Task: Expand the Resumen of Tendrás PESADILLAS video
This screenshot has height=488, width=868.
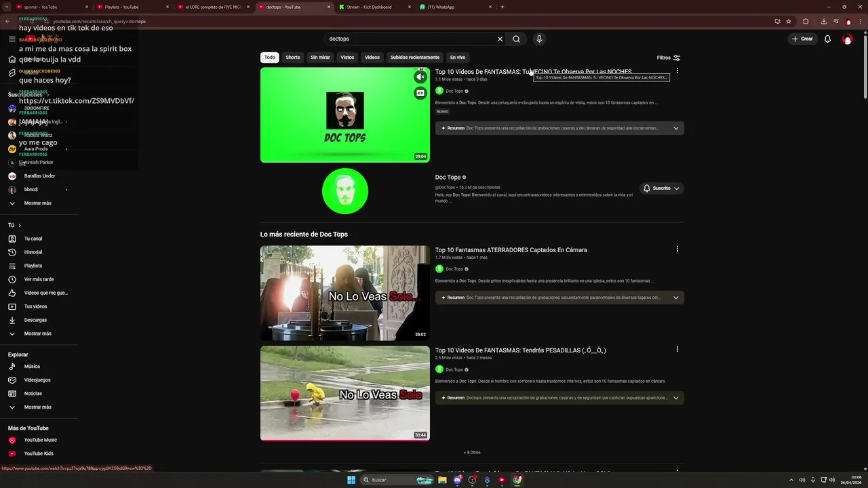Action: tap(675, 398)
